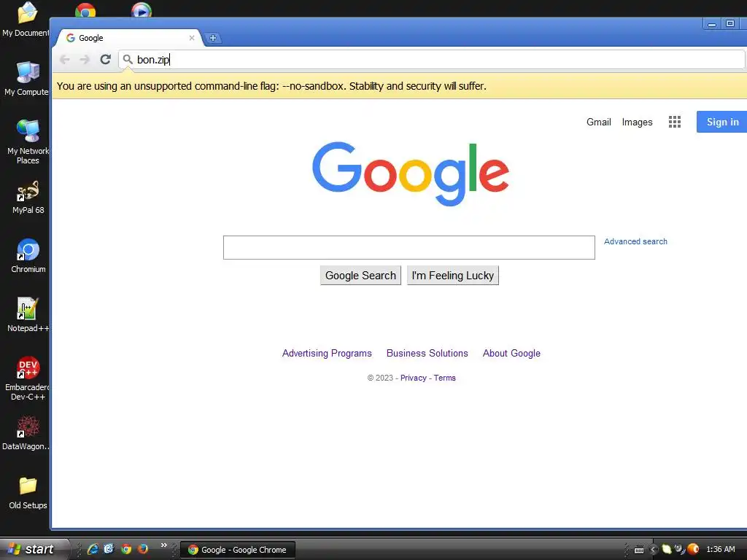Select the Google tab
The width and height of the screenshot is (747, 560).
pos(128,38)
